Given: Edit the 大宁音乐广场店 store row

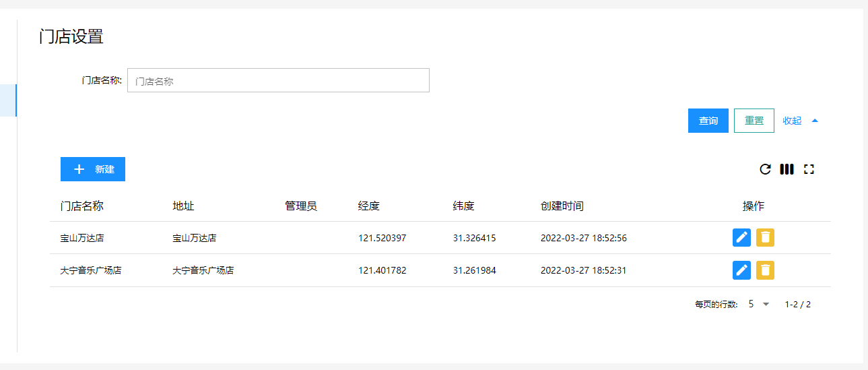Looking at the screenshot, I should pos(741,270).
